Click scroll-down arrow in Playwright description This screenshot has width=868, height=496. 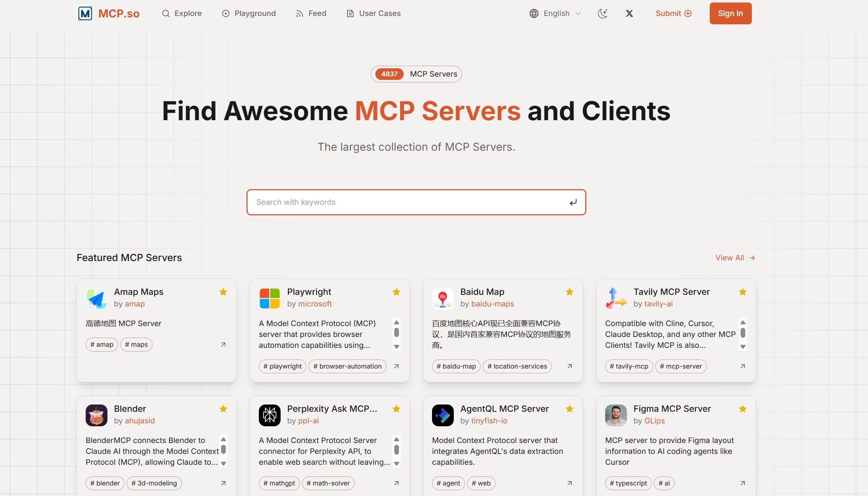(397, 347)
